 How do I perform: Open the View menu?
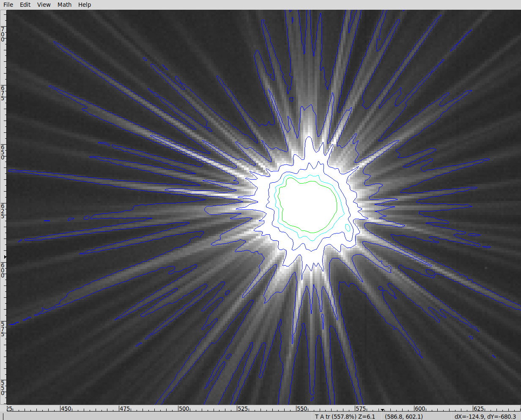[44, 5]
